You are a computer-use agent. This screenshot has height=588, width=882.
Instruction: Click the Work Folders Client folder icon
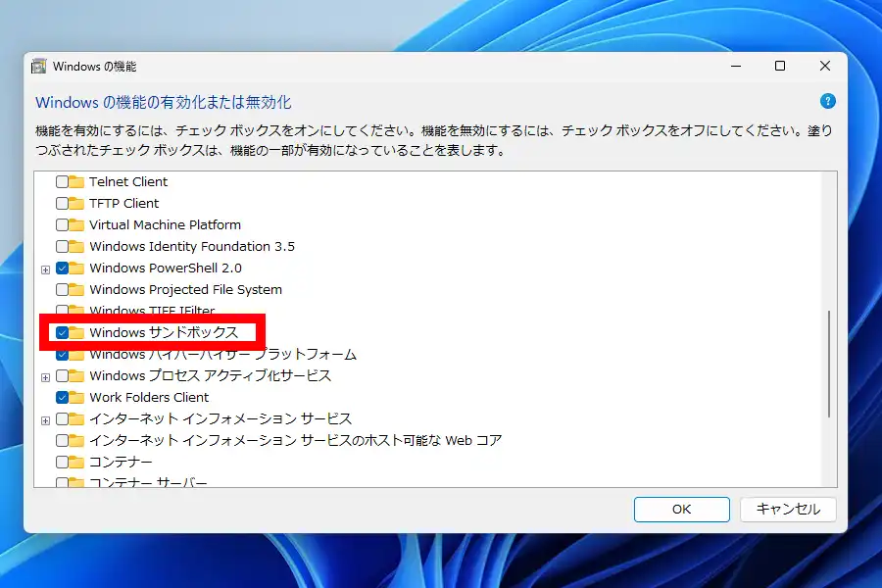(x=76, y=397)
